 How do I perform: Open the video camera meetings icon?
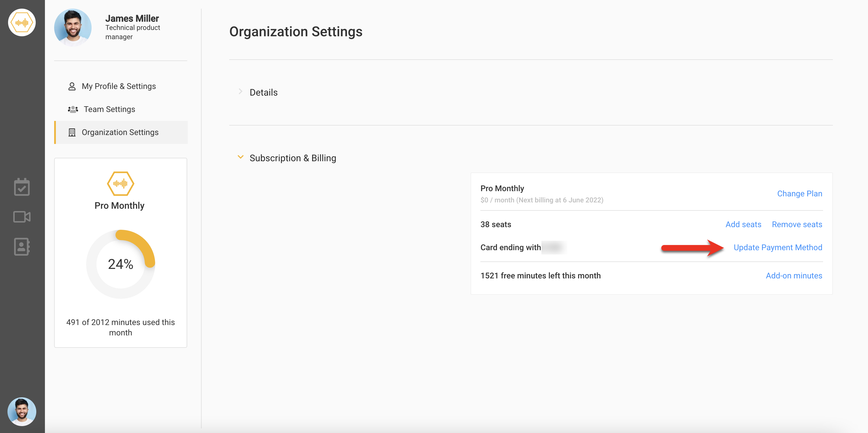click(22, 217)
